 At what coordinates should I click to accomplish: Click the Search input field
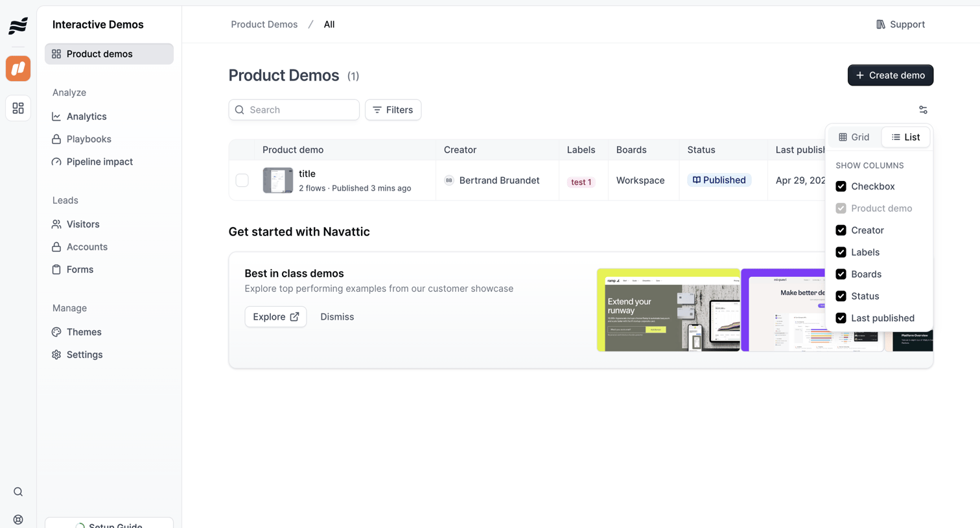tap(294, 110)
